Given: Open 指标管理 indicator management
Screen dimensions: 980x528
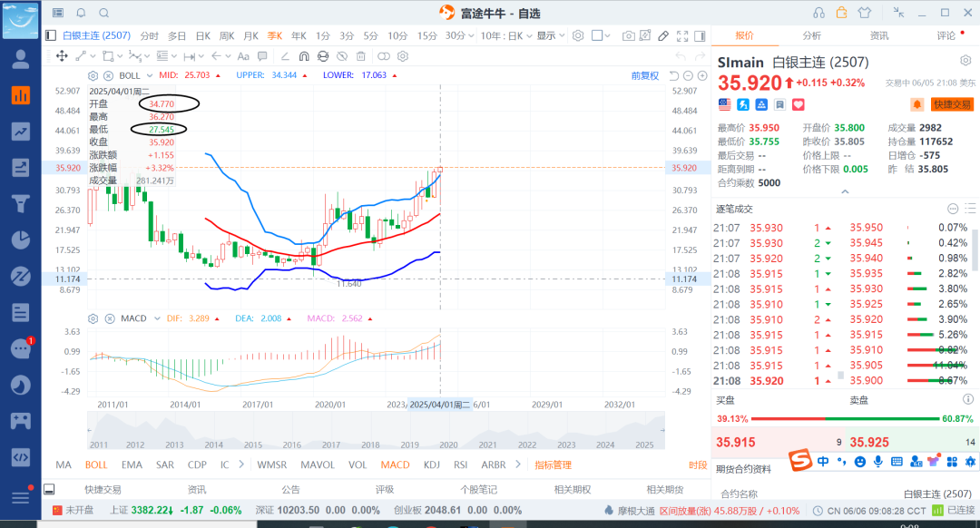Looking at the screenshot, I should (554, 464).
